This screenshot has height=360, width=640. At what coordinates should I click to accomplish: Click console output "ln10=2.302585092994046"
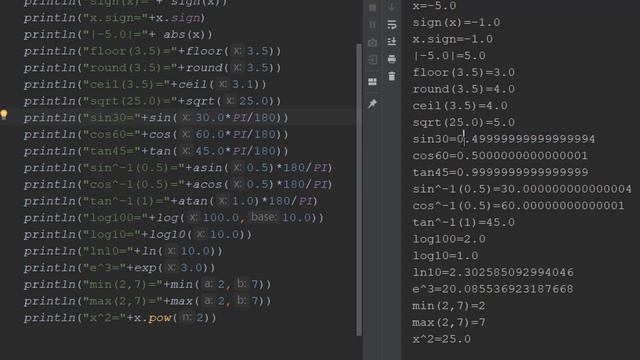493,273
